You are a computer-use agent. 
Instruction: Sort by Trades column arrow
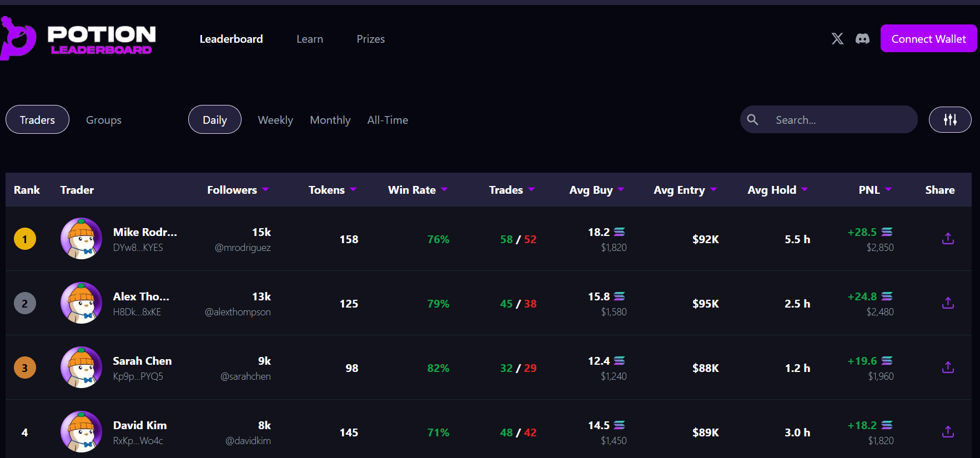531,189
